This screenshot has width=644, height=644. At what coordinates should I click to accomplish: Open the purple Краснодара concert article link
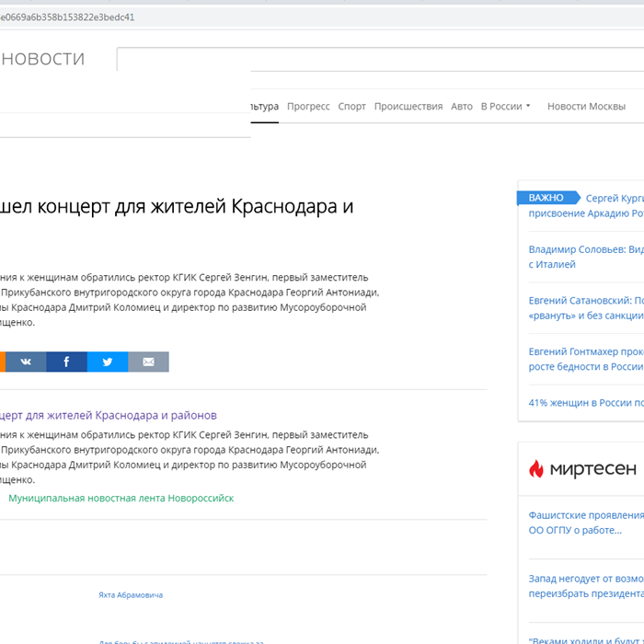coord(109,415)
